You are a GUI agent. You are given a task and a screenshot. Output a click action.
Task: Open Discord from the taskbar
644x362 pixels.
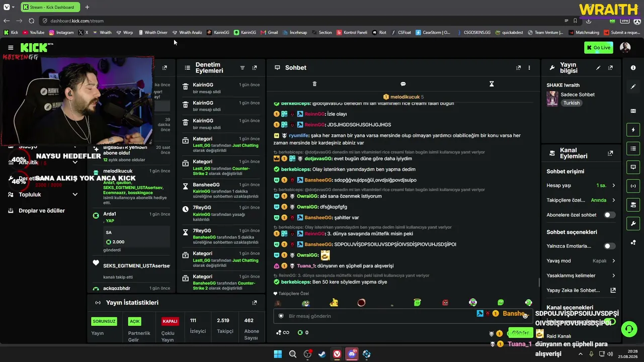(x=352, y=354)
